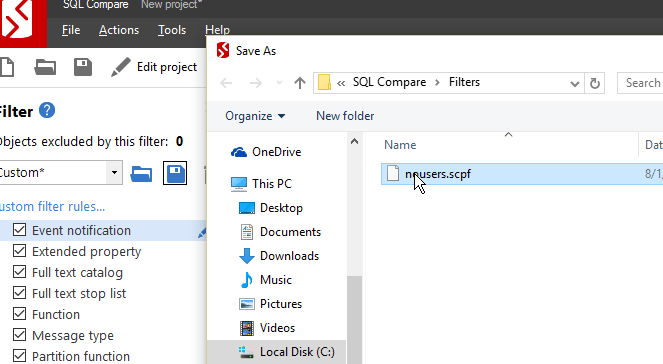Open project using the folder toolbar icon
This screenshot has width=663, height=364.
(x=45, y=67)
